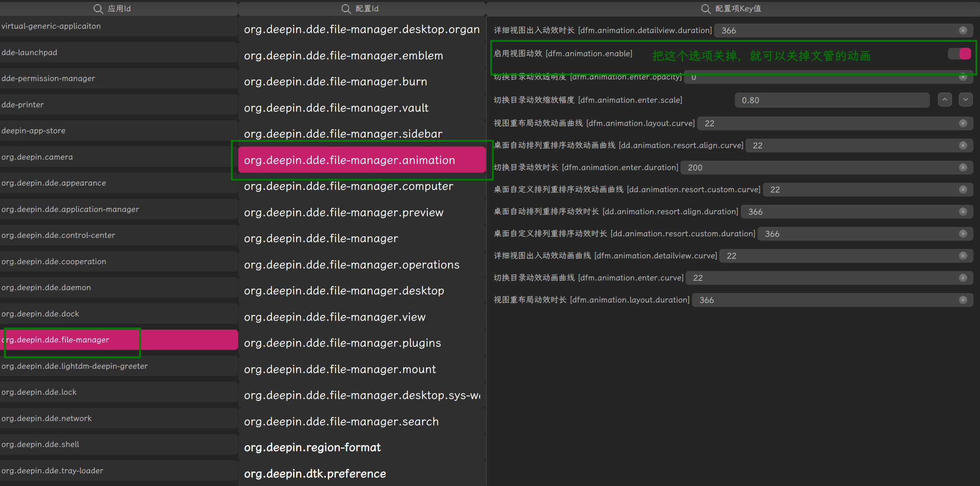Clear the dfm.animation.detailview.duration value
Image resolution: width=980 pixels, height=486 pixels.
[963, 30]
